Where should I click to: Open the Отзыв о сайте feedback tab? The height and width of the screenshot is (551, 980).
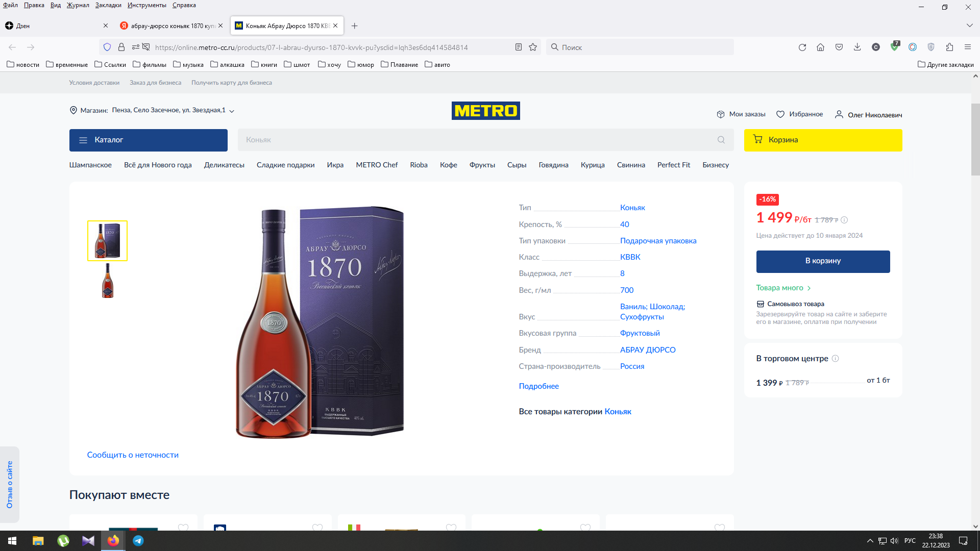[10, 485]
